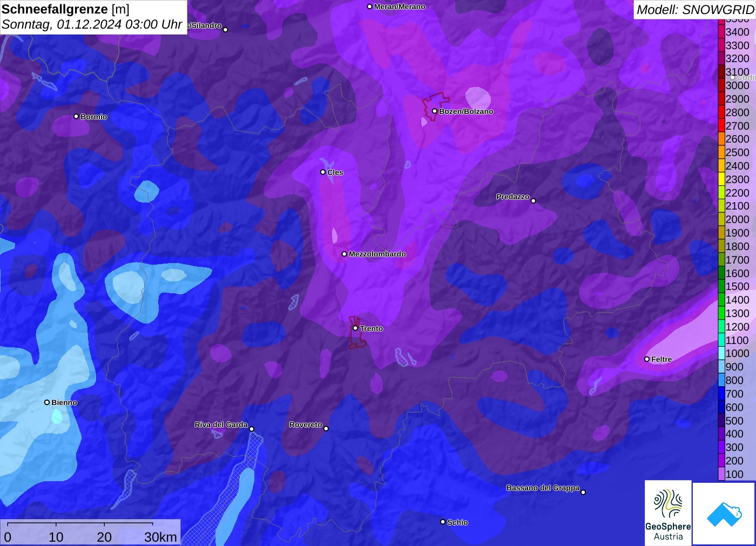Click the 100 legend swatch
Screen dimensions: 756x546
[x=721, y=474]
